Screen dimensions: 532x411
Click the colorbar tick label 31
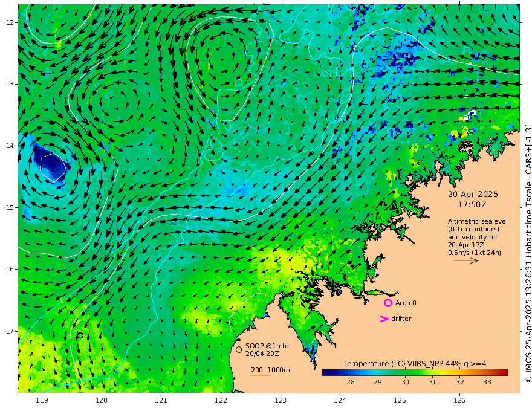pyautogui.click(x=432, y=382)
